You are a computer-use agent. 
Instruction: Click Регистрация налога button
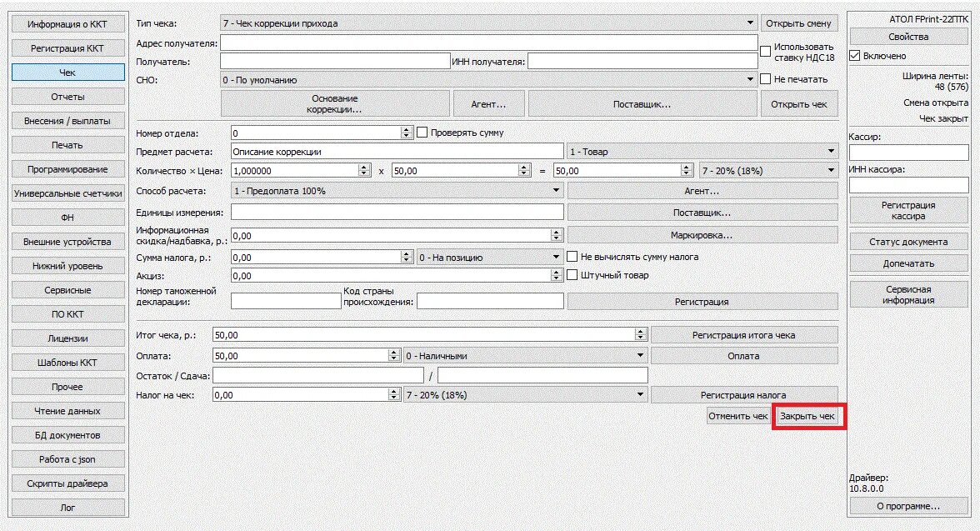(744, 395)
